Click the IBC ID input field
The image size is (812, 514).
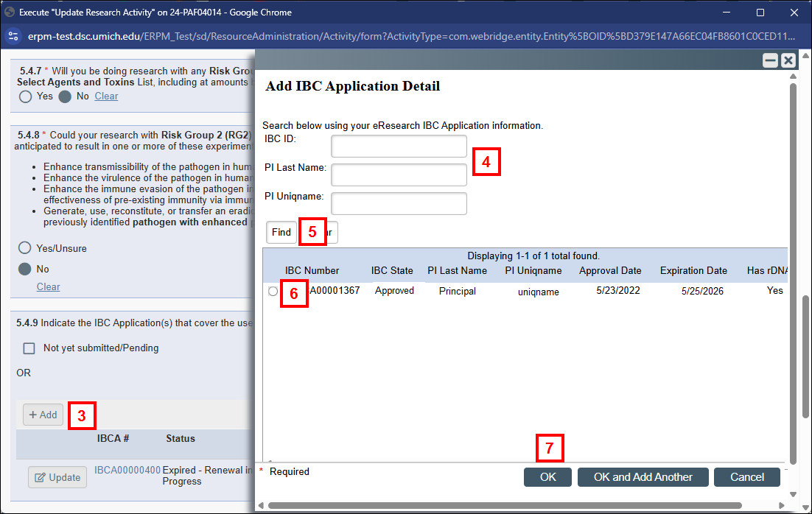(398, 146)
